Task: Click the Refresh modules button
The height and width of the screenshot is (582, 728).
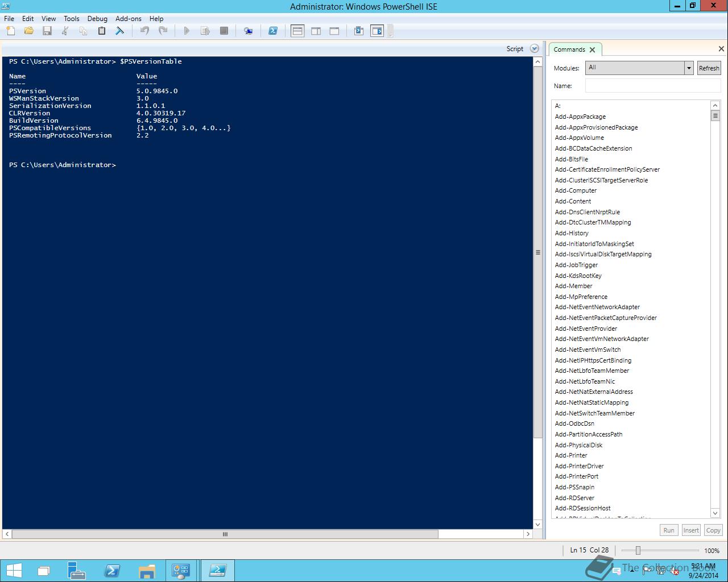Action: tap(709, 68)
